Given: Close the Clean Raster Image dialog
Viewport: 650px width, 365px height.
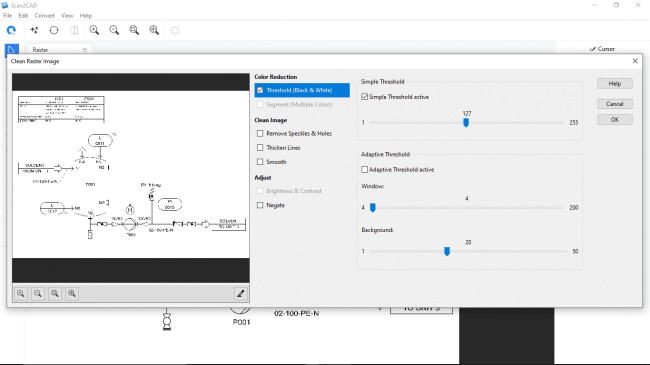Looking at the screenshot, I should [635, 61].
